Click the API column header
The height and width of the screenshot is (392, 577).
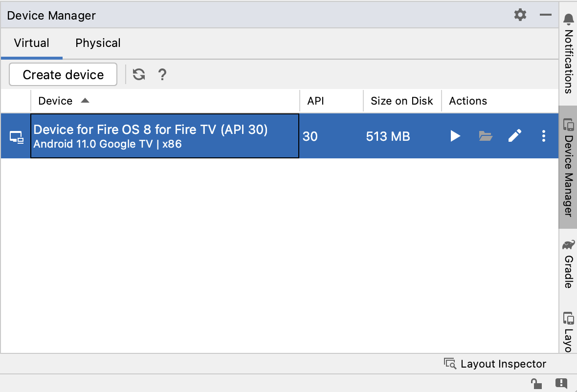(x=315, y=101)
